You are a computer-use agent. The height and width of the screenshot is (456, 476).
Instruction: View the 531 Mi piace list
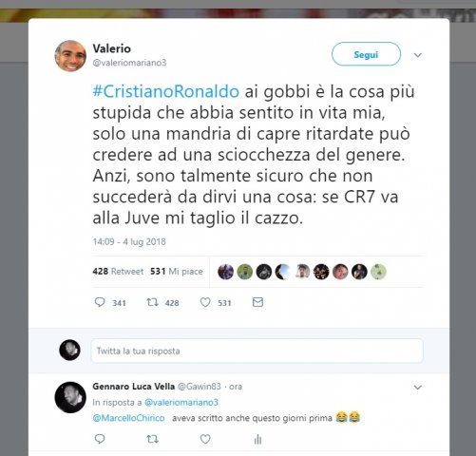click(177, 272)
